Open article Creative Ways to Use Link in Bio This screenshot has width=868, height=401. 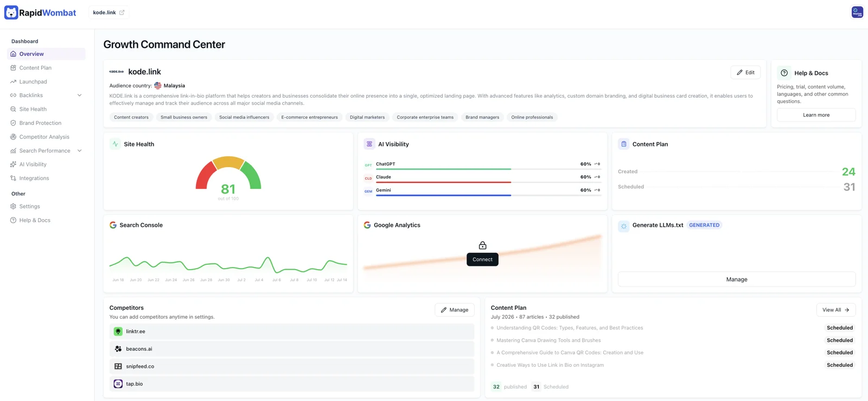pyautogui.click(x=550, y=365)
